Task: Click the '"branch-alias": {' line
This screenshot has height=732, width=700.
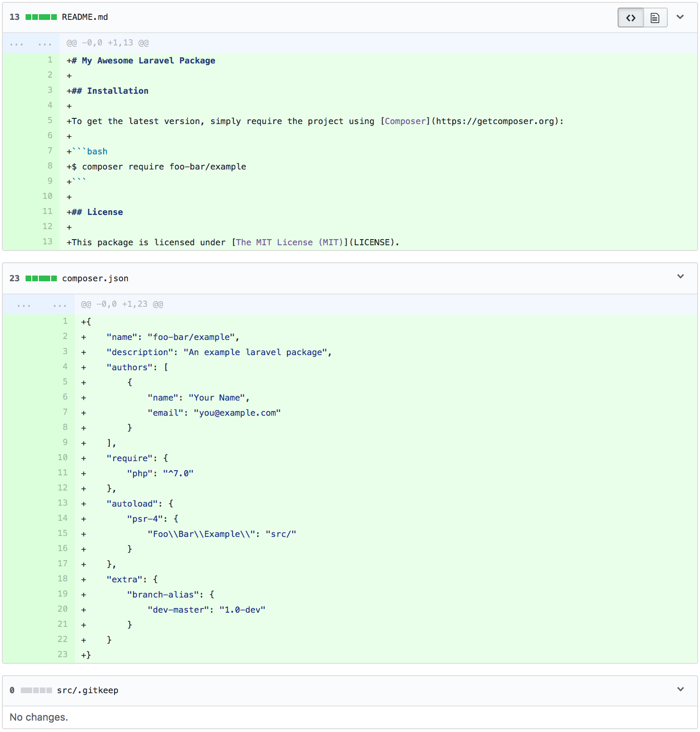Action: (x=171, y=595)
